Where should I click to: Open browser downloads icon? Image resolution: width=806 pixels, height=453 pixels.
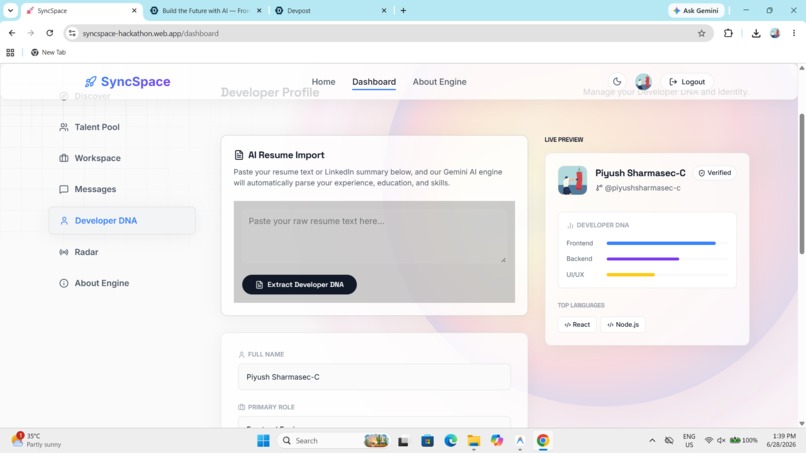coord(756,33)
